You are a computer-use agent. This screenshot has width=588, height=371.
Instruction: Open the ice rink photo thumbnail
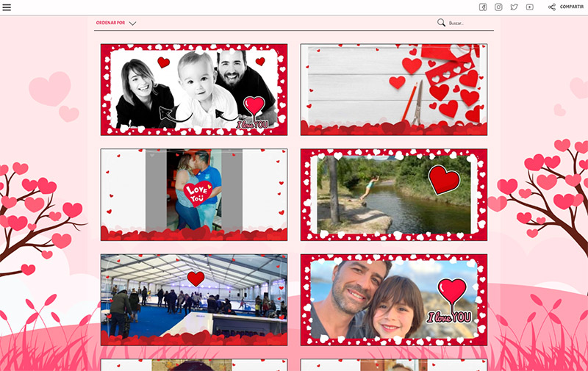(194, 300)
